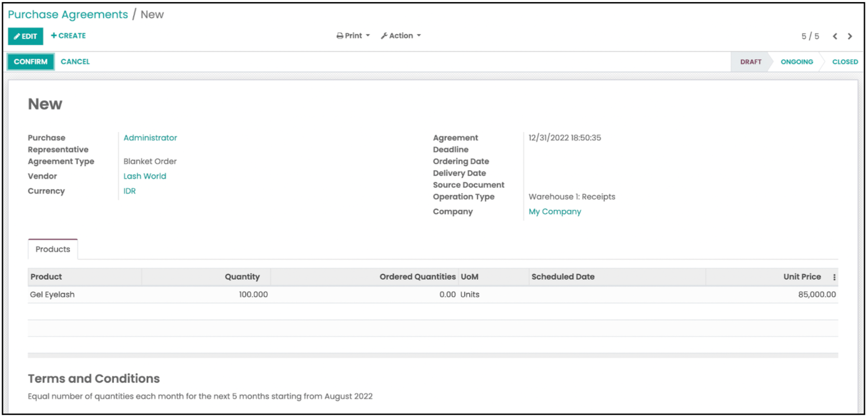The height and width of the screenshot is (418, 868).
Task: Select the Gel Eyelash product row
Action: click(52, 295)
